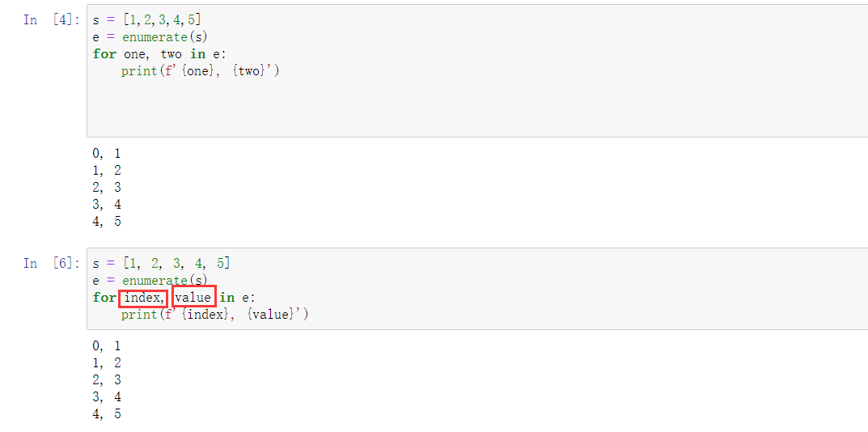Image resolution: width=868 pixels, height=432 pixels.
Task: Place cursor on 's = [1, 2, 3, 4, 5]' in cell 6
Action: tap(161, 263)
